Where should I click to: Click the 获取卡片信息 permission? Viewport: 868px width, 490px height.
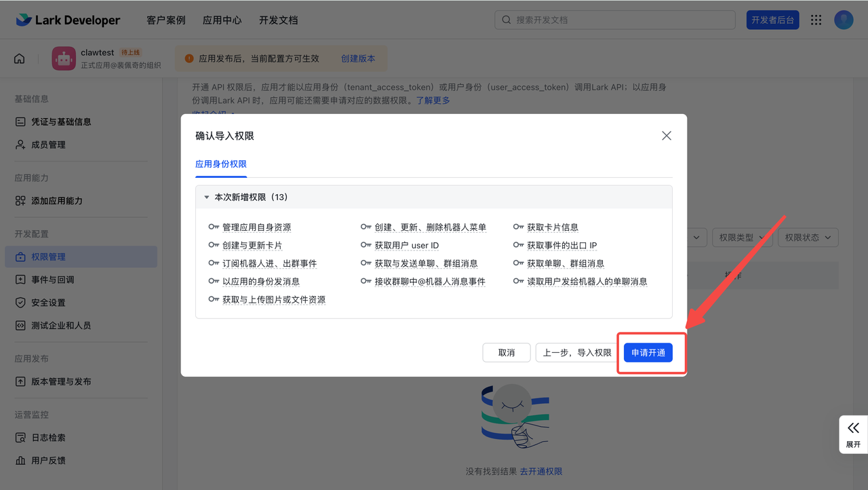point(553,227)
